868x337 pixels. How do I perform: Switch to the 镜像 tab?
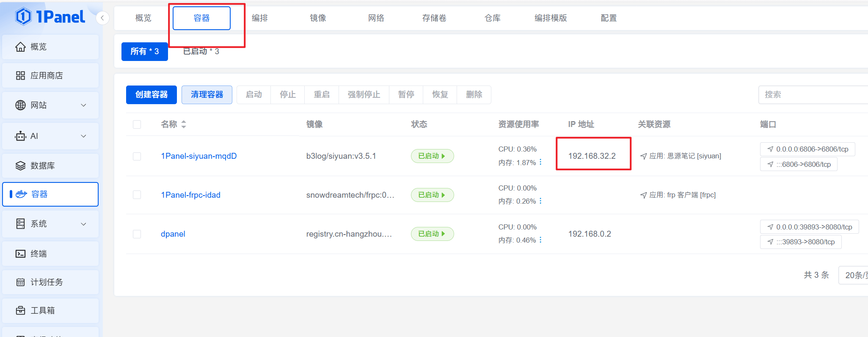pyautogui.click(x=318, y=18)
